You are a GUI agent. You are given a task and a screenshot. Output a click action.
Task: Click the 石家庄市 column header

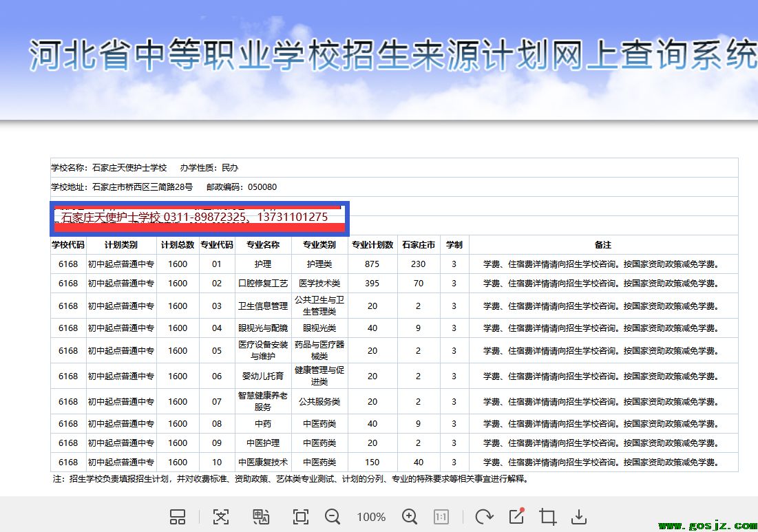(418, 245)
